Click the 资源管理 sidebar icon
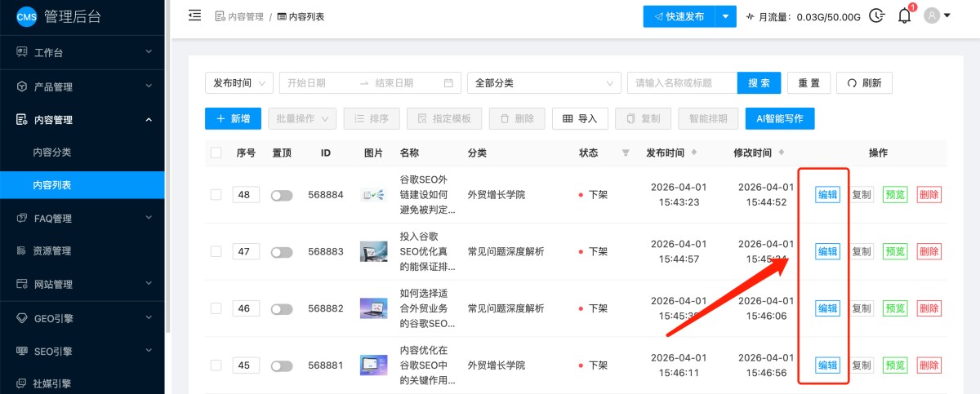Viewport: 980px width, 394px height. [x=22, y=250]
